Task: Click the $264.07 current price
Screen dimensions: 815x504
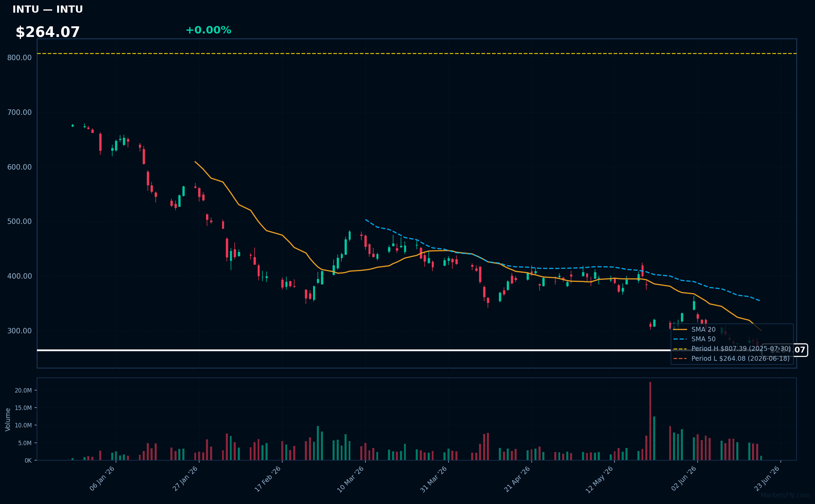Action: [x=48, y=32]
